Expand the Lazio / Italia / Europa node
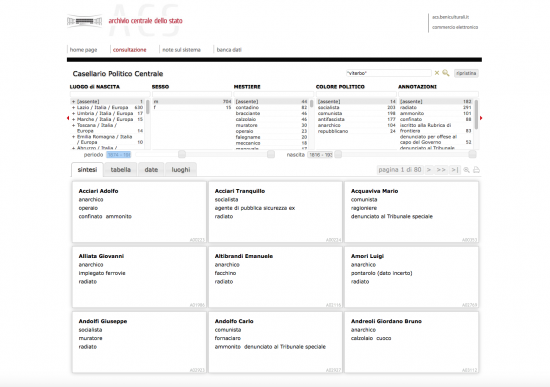 [73, 107]
